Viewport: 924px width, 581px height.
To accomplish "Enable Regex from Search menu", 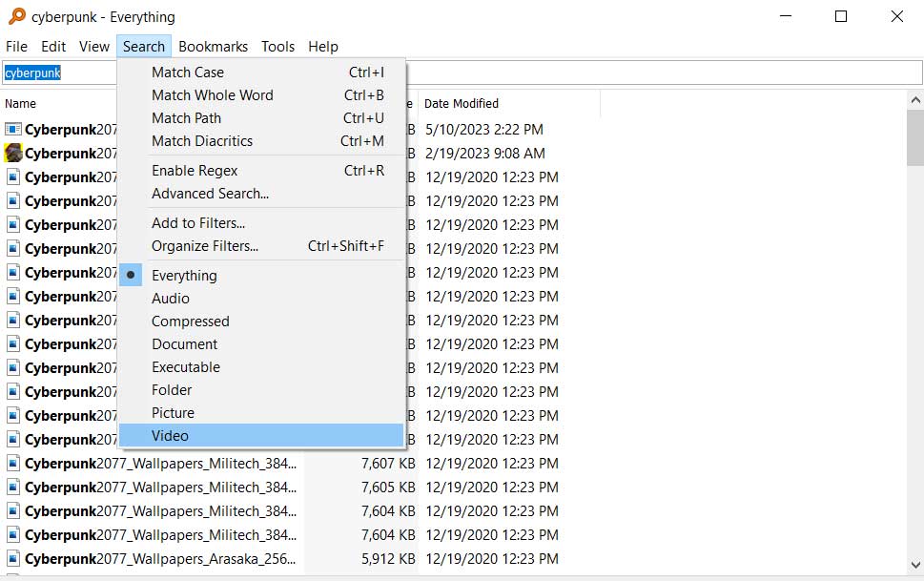I will coord(261,171).
